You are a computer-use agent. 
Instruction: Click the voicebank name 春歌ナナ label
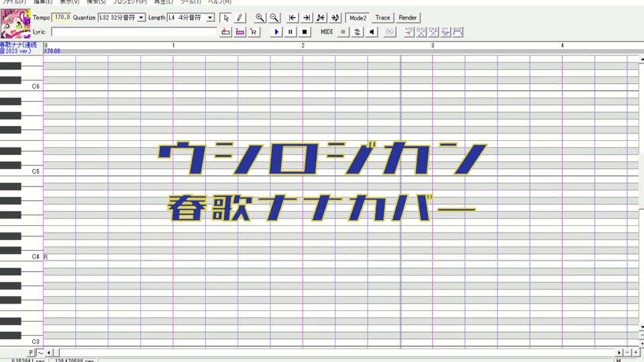tap(19, 48)
